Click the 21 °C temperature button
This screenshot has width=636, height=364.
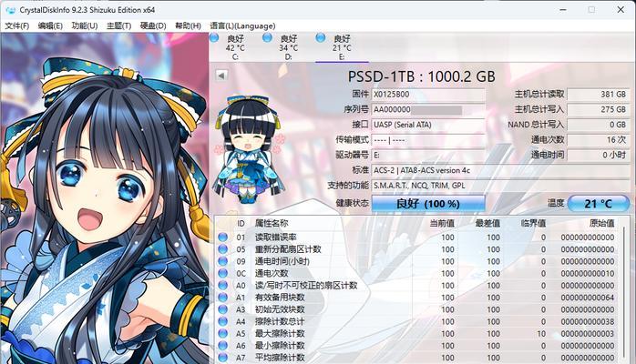tap(599, 203)
